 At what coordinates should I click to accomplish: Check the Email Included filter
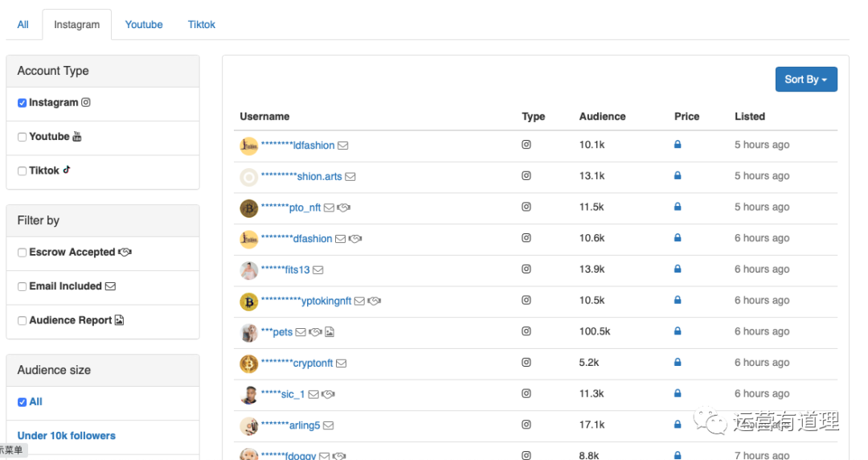coord(23,286)
